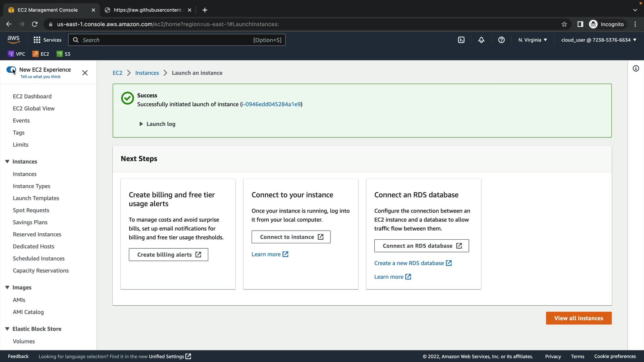Open the Services grid menu icon
Screen dimensions: 644x362
(37, 40)
